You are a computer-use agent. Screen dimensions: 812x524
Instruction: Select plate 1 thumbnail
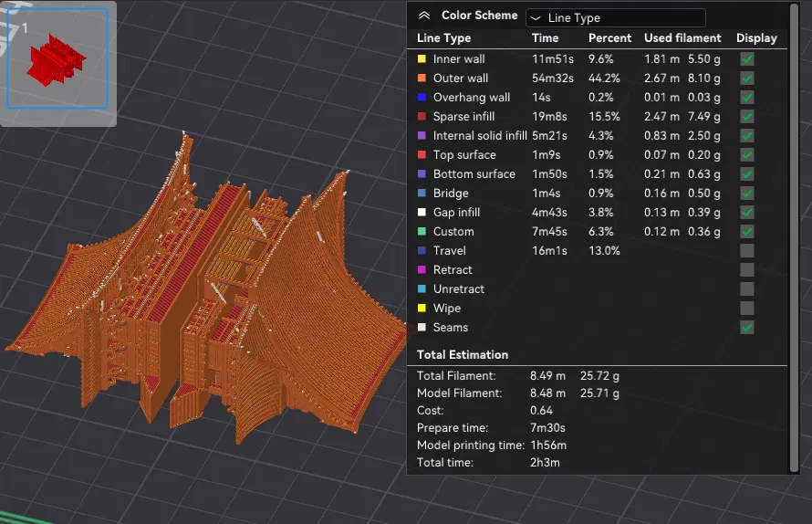click(x=58, y=62)
